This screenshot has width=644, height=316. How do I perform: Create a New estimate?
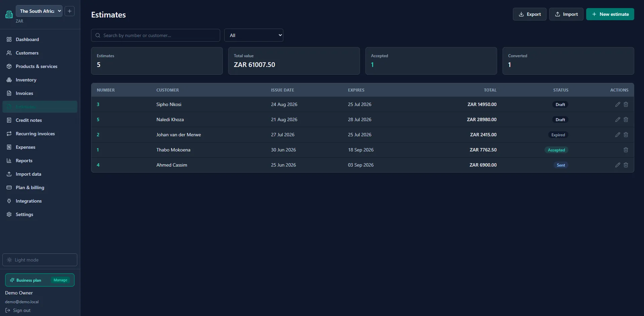(x=610, y=14)
